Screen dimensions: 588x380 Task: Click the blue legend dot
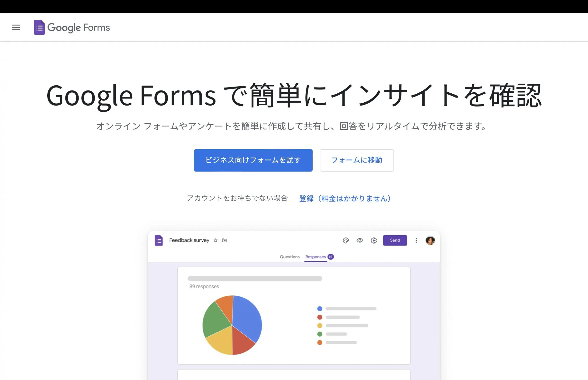320,309
